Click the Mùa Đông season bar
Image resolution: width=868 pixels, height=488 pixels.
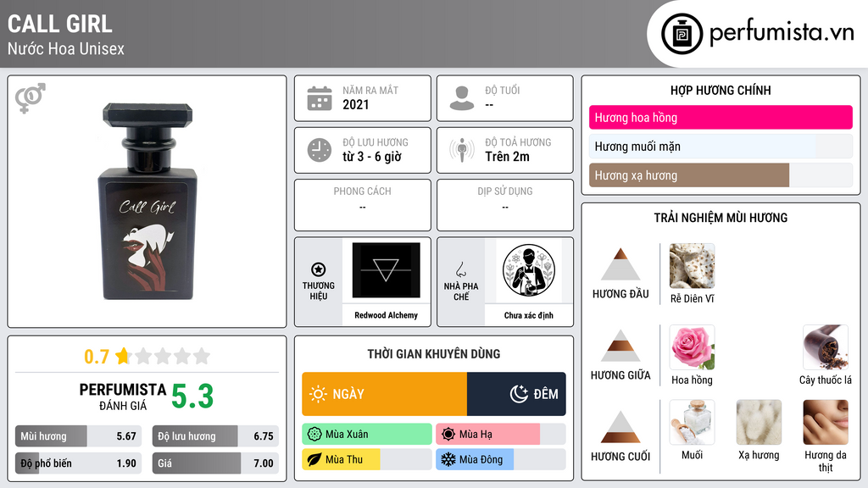[500, 459]
